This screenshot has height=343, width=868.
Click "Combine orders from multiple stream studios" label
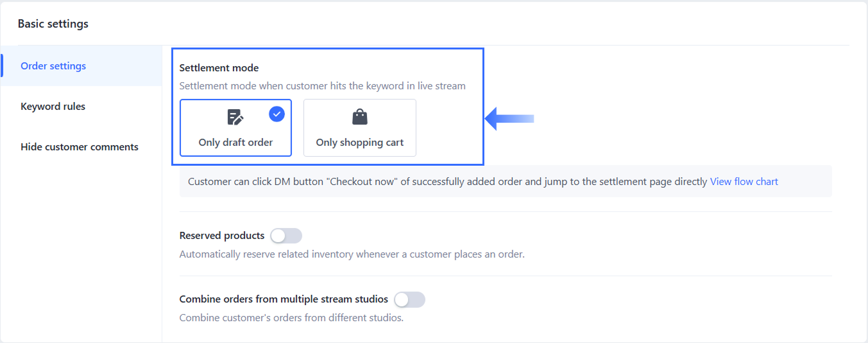284,299
